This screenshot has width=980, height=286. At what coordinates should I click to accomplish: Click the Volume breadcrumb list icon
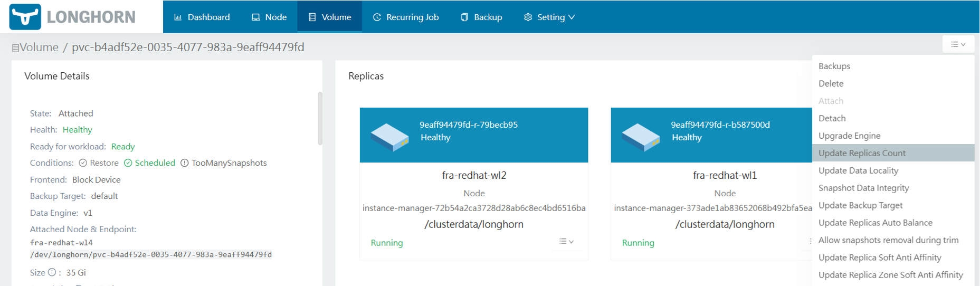[x=15, y=48]
